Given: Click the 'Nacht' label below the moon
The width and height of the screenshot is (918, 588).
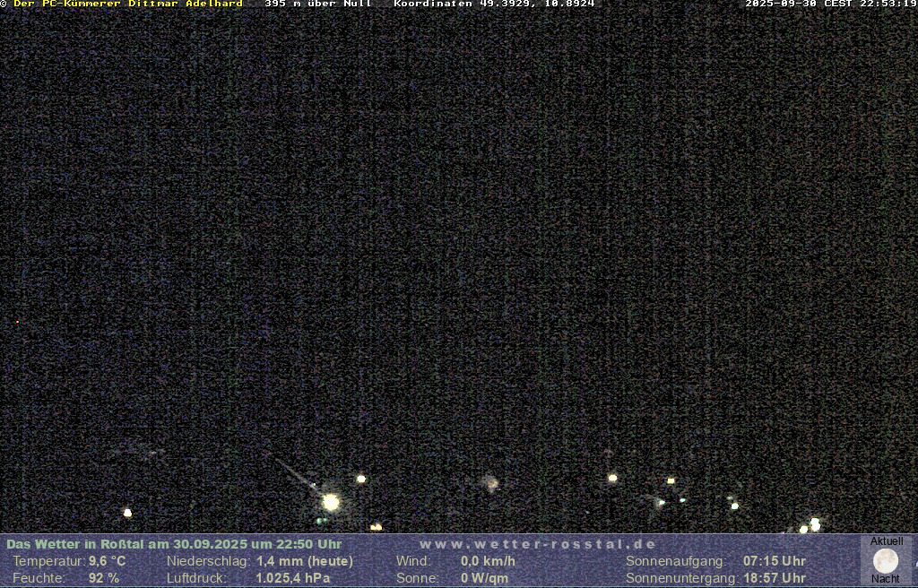Looking at the screenshot, I should point(885,579).
